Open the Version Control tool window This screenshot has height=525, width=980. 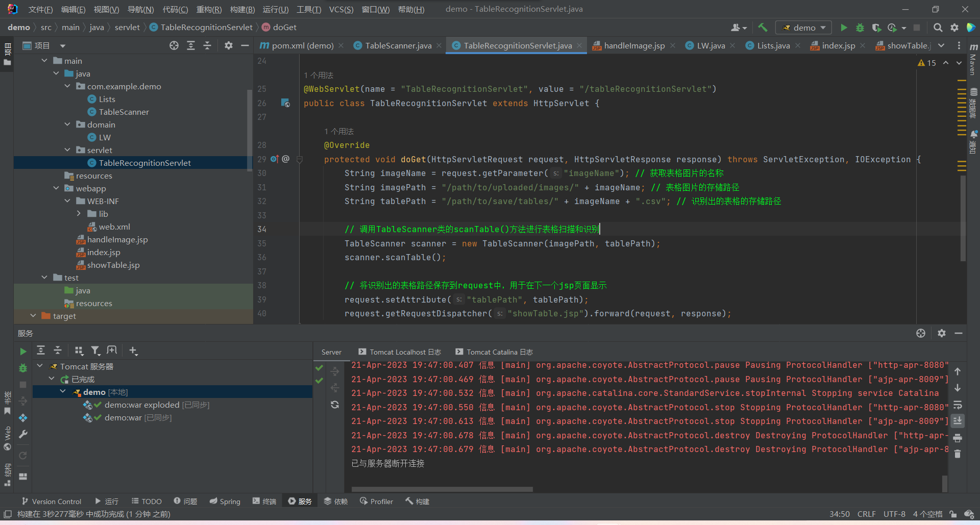coord(52,502)
